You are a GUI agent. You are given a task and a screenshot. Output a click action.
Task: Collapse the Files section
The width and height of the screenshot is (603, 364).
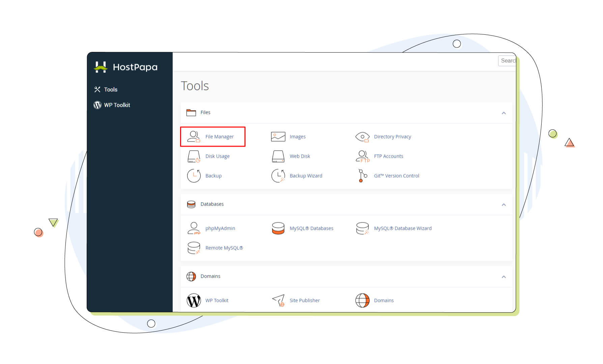[504, 113]
